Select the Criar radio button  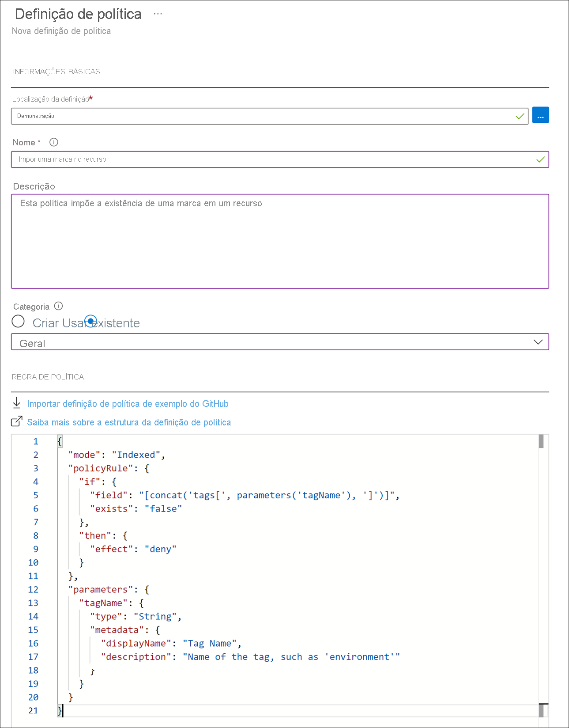pos(18,322)
